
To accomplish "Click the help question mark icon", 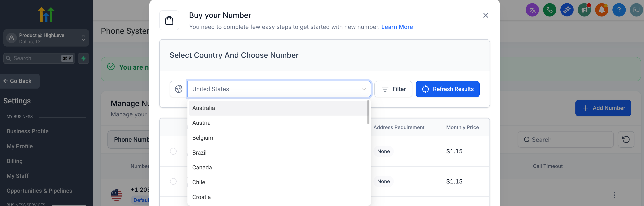I will [x=619, y=10].
